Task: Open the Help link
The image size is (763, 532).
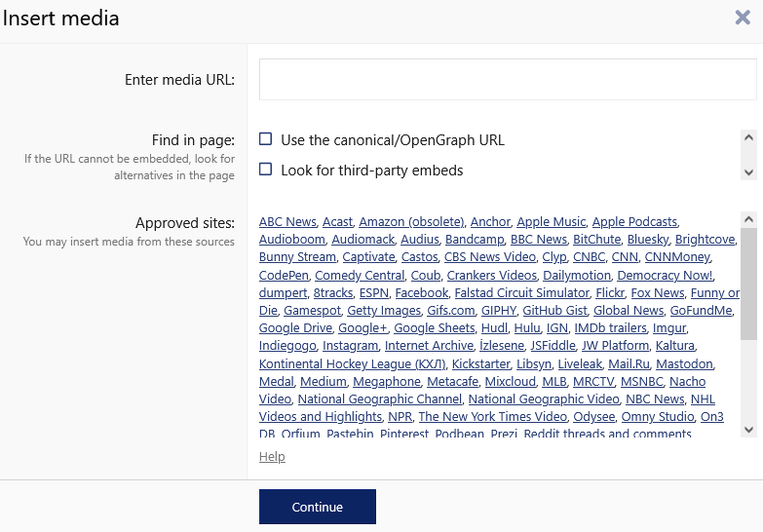Action: pos(272,457)
